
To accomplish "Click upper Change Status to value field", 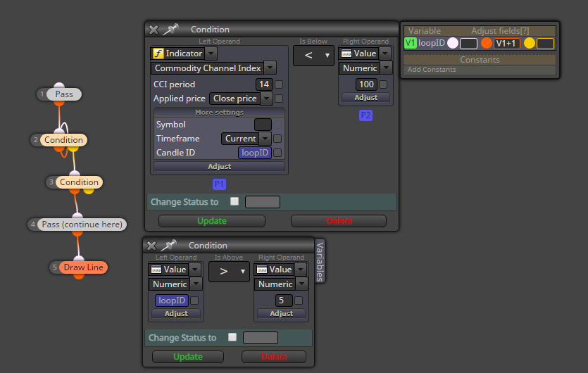I will tap(263, 202).
